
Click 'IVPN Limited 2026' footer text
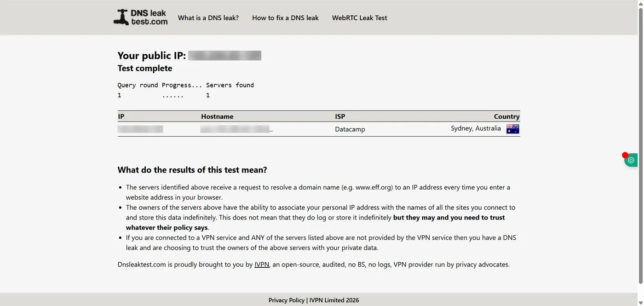334,300
